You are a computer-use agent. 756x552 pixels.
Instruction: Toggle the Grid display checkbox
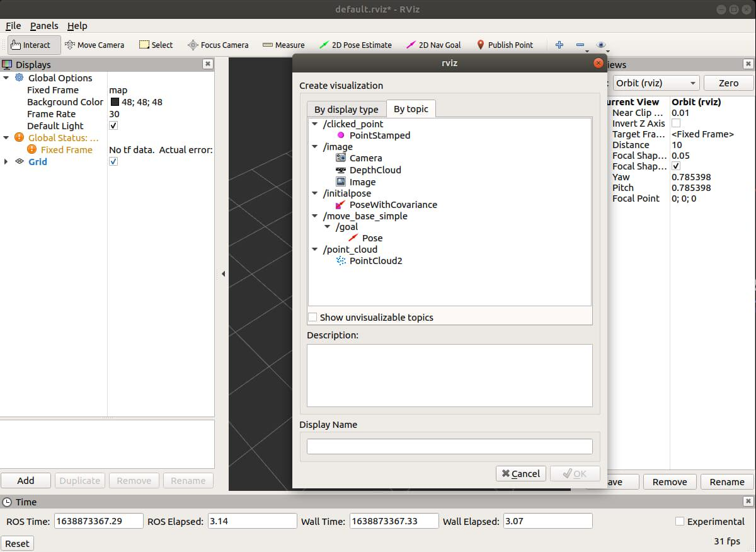tap(113, 162)
